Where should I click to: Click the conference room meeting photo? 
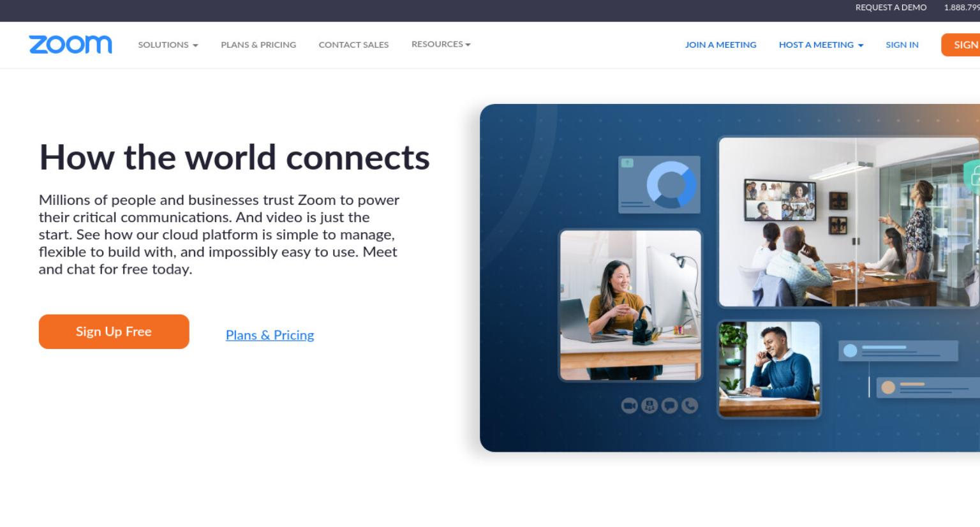coord(849,222)
